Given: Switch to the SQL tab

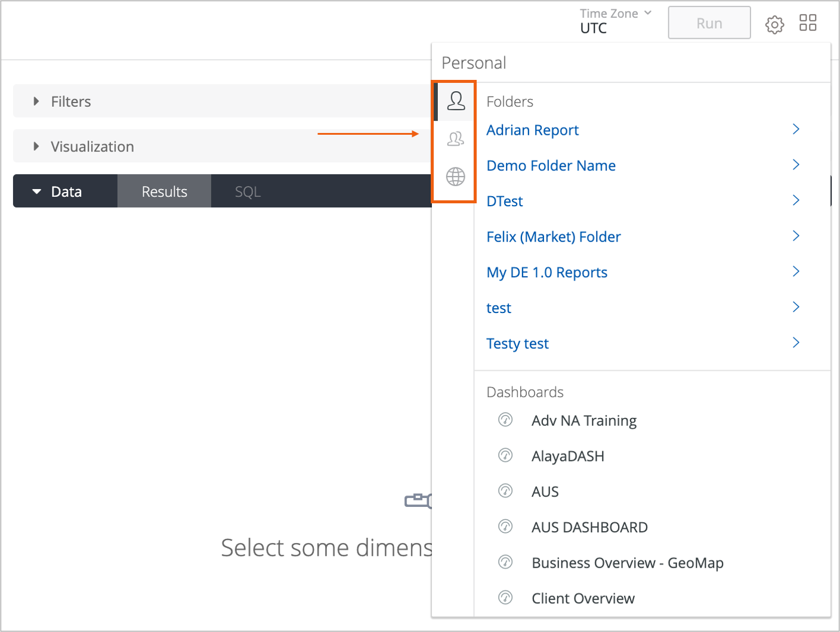Looking at the screenshot, I should pyautogui.click(x=248, y=192).
